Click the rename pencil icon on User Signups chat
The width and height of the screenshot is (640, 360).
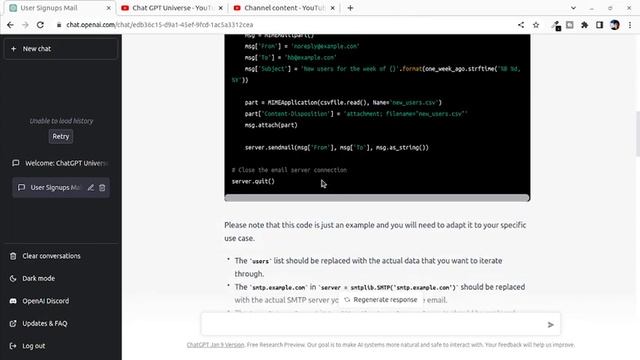[91, 187]
